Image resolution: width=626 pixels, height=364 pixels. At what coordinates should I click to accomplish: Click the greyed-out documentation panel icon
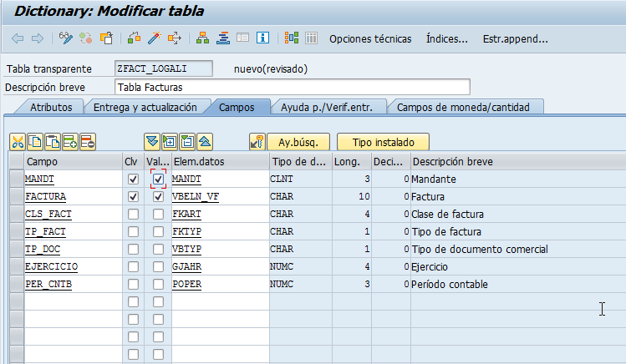[242, 38]
